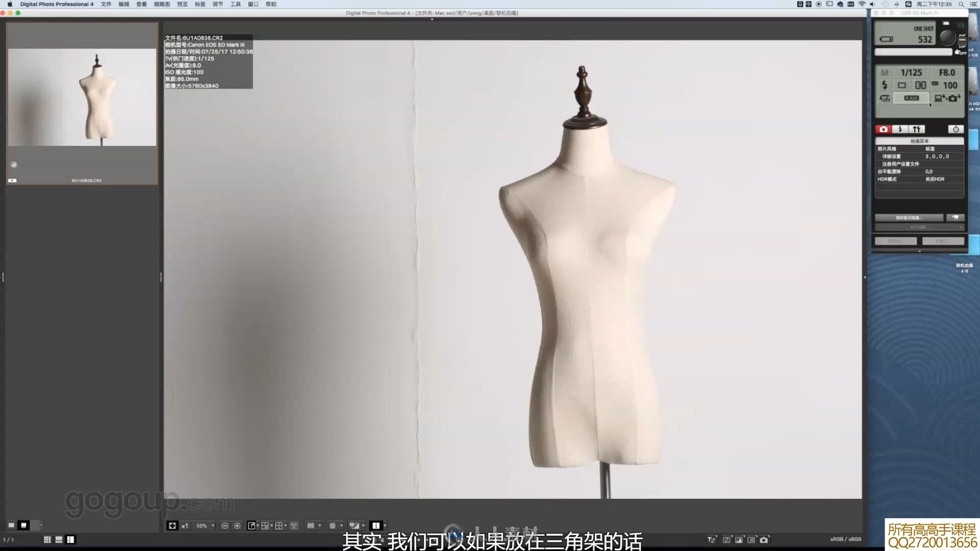Select the flash control menu tab
The height and width of the screenshot is (551, 980).
point(900,129)
